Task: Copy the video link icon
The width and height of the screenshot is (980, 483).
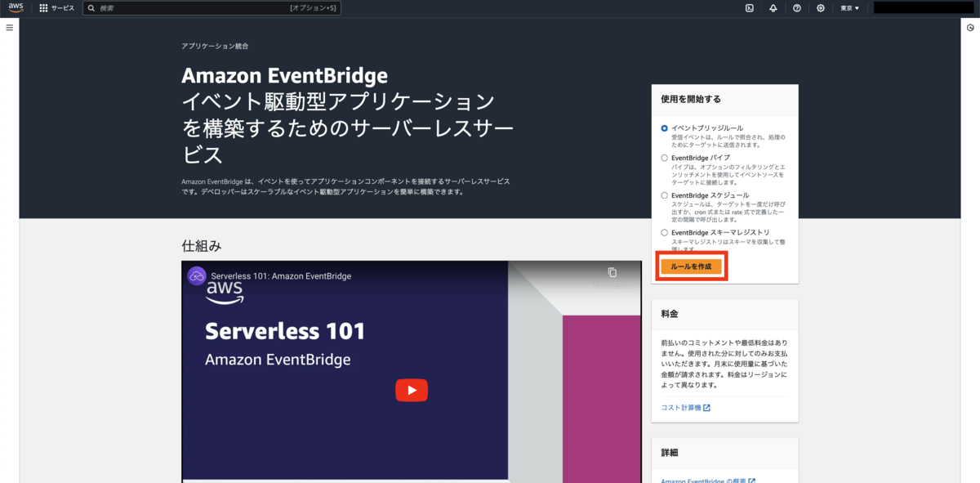Action: pos(612,272)
